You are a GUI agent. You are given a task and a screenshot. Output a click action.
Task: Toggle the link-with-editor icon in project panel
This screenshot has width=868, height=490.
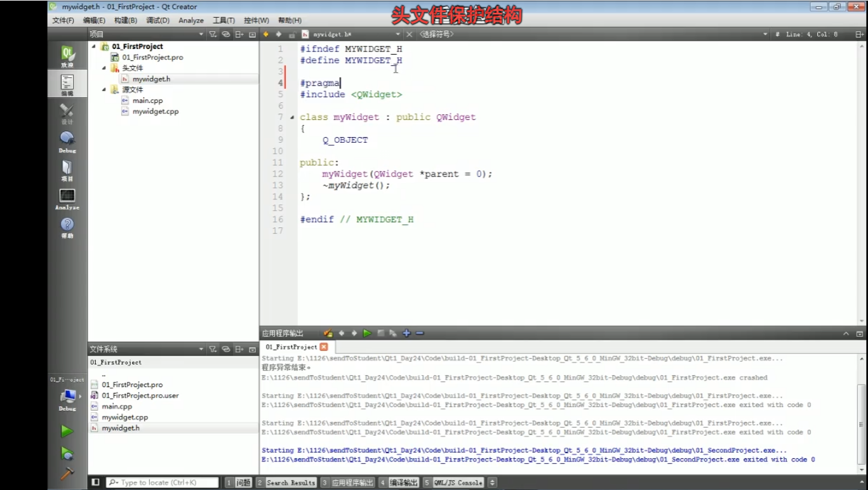(225, 34)
